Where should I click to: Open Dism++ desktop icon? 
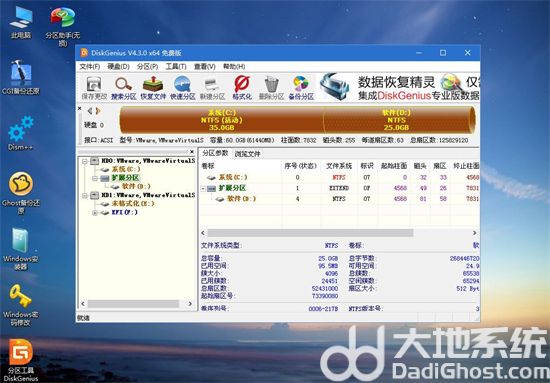(x=20, y=133)
